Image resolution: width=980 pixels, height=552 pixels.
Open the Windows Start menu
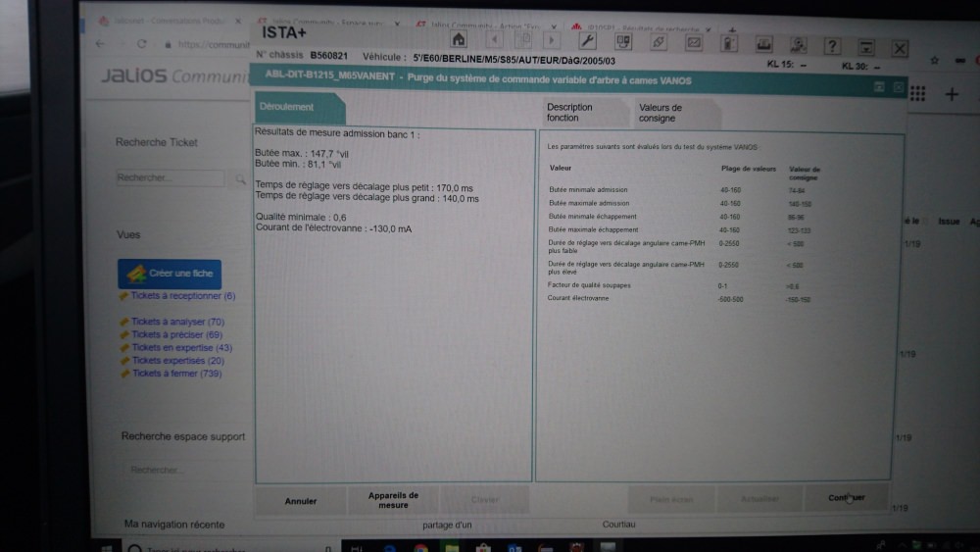point(108,547)
